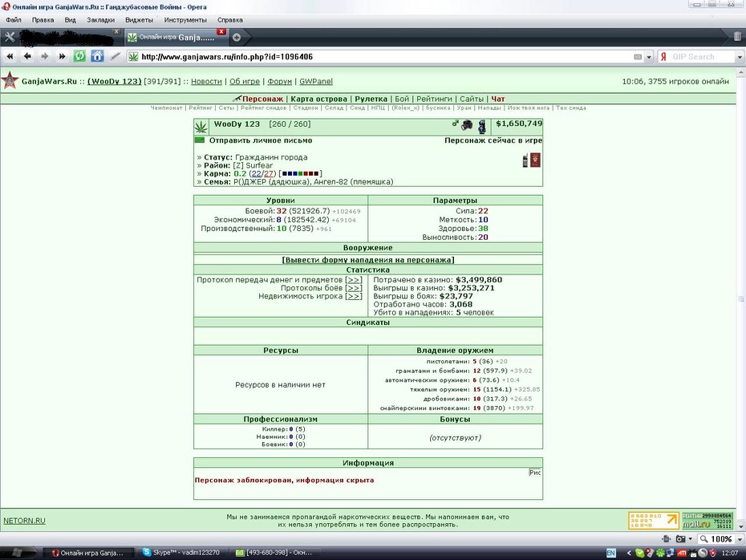Click the passport icon in profile

[x=535, y=160]
